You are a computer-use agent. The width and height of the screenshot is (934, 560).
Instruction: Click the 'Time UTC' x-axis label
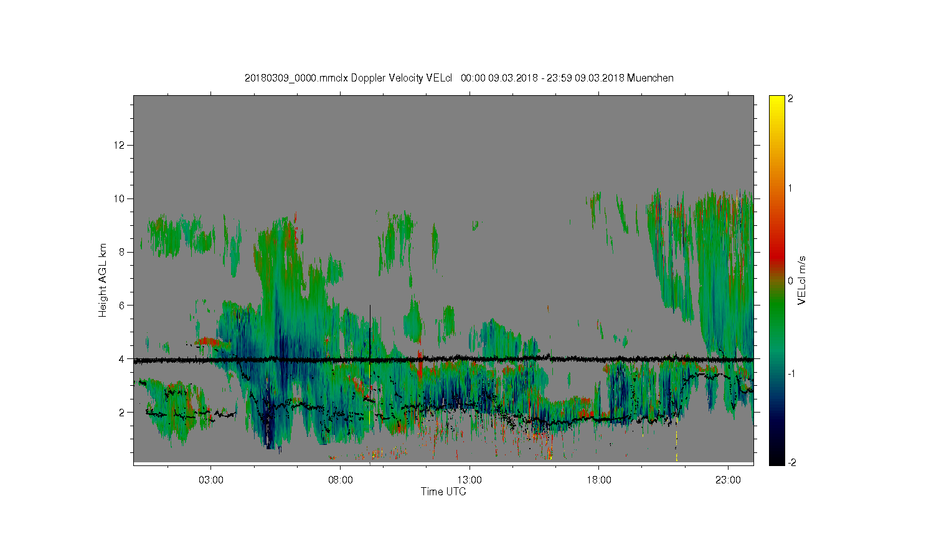[443, 492]
